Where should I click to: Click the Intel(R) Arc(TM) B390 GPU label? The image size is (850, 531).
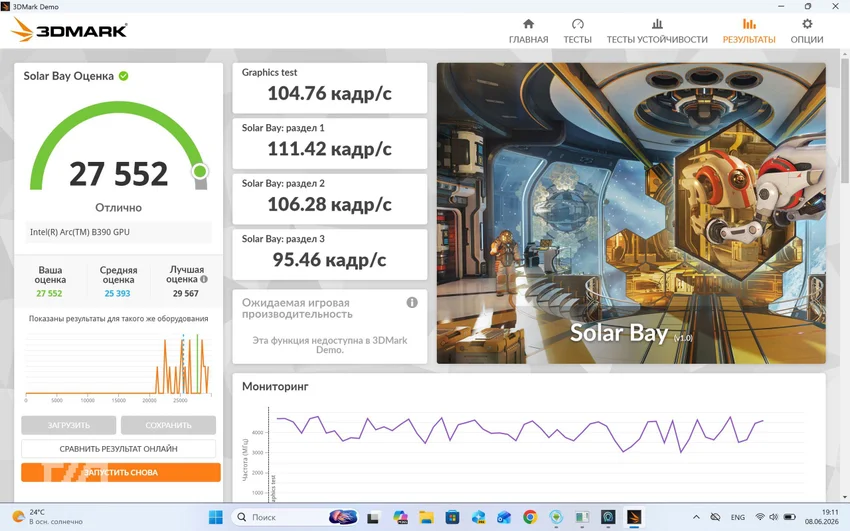(80, 232)
